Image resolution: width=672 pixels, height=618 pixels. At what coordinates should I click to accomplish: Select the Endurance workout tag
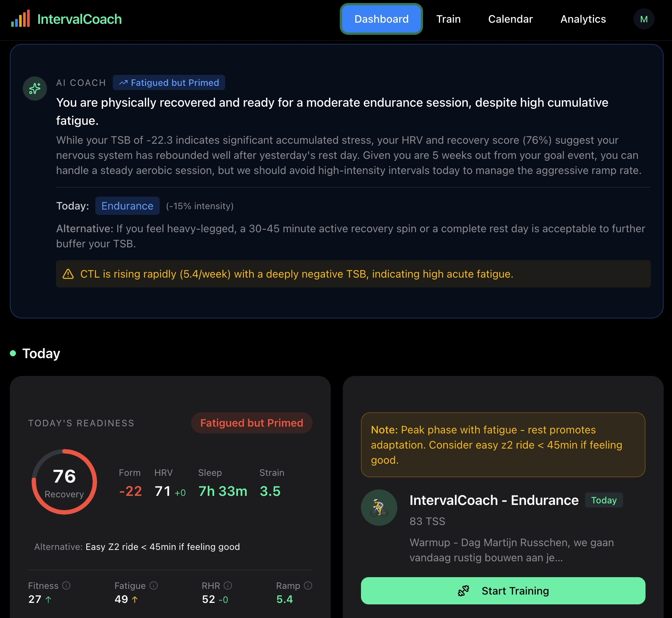tap(127, 206)
